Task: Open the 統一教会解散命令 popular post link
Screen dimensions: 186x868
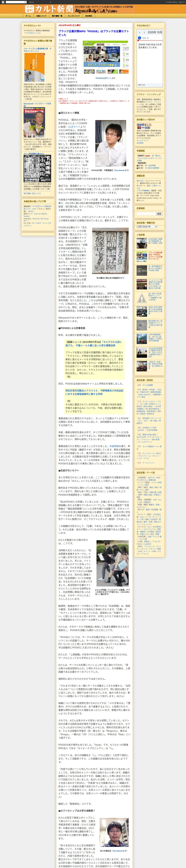Action: point(155,268)
